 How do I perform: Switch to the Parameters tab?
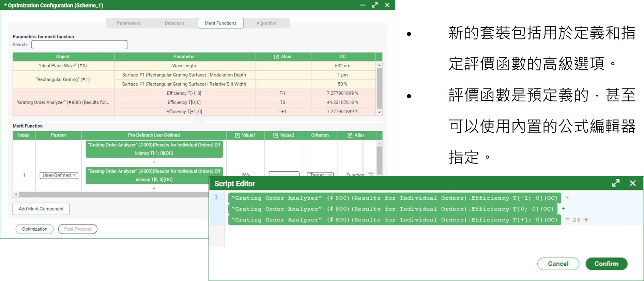click(128, 23)
